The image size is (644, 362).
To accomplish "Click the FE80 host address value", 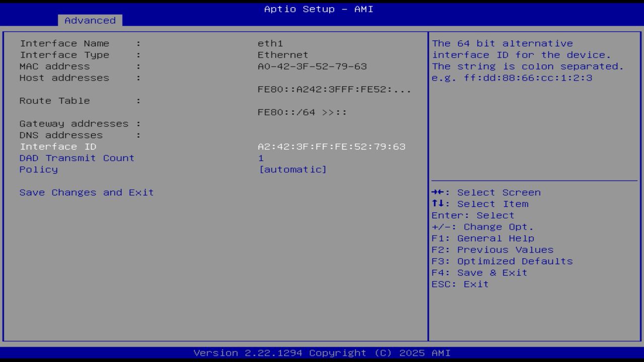I will pos(334,89).
